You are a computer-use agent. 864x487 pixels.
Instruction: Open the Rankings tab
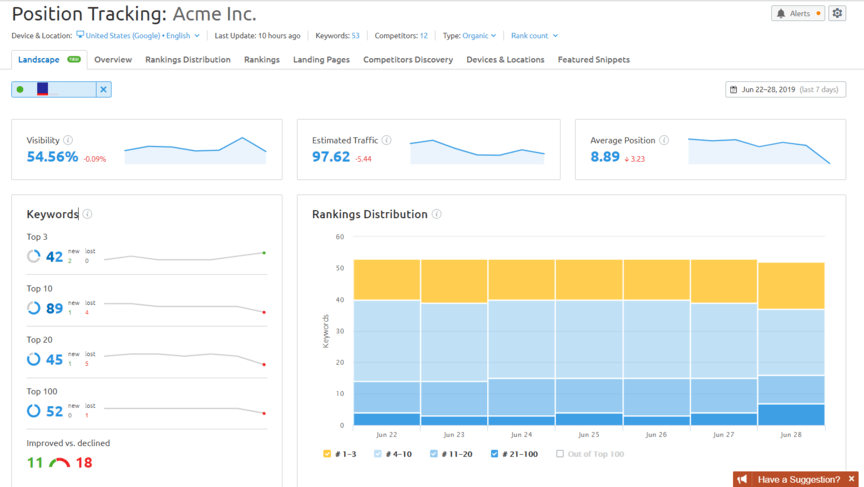262,59
